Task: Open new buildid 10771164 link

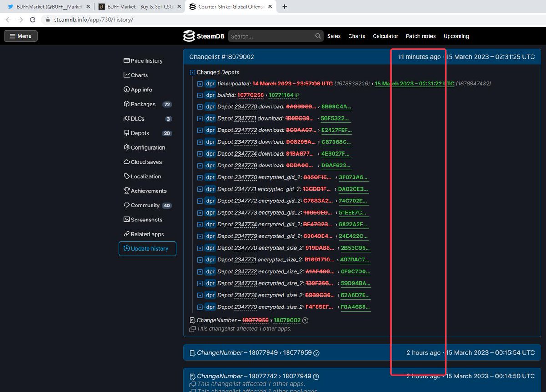Action: (x=281, y=95)
